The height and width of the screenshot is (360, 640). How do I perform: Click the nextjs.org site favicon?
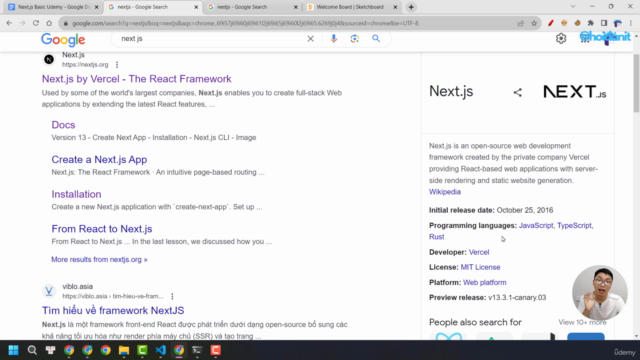49,60
